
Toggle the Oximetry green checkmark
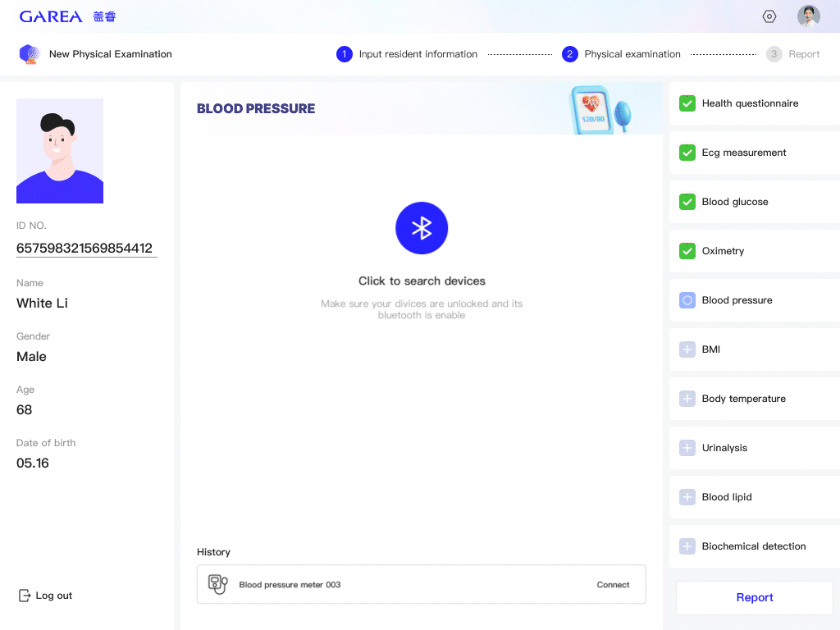click(687, 251)
